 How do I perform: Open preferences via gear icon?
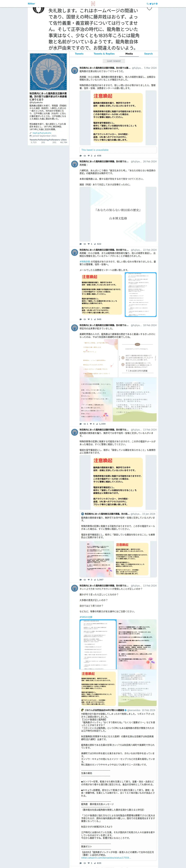(x=157, y=4)
